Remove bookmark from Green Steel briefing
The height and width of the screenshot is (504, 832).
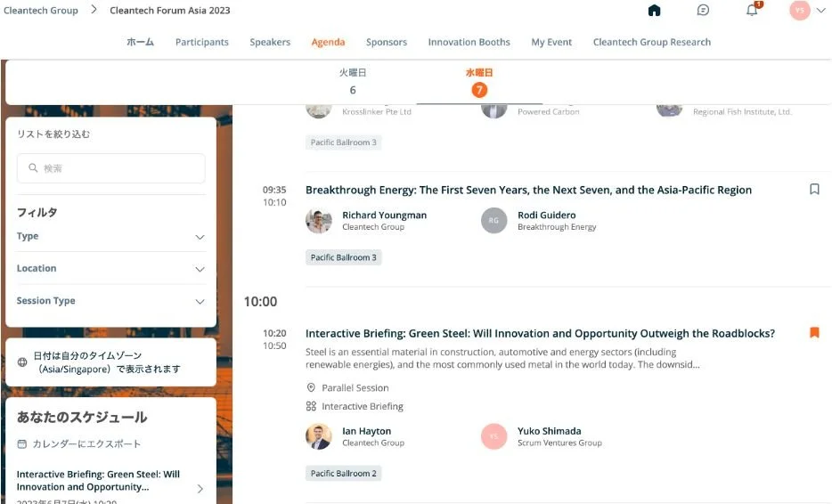[x=814, y=332]
